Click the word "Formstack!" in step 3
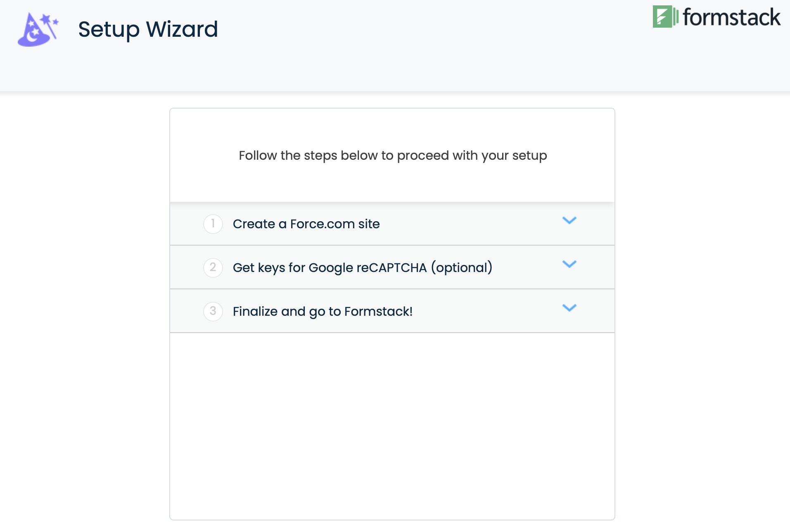Screen dimensions: 790x532 378,311
